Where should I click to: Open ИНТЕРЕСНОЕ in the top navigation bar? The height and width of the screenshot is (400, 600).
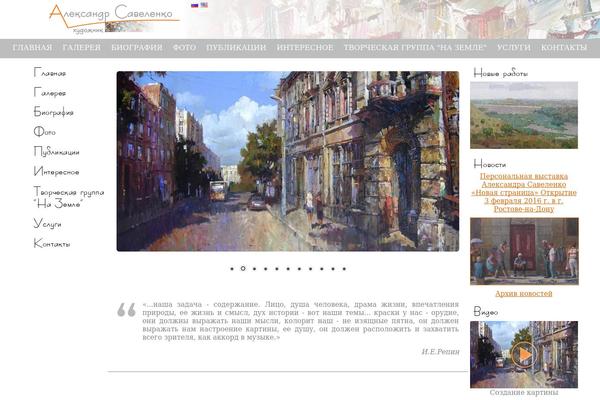coord(305,48)
